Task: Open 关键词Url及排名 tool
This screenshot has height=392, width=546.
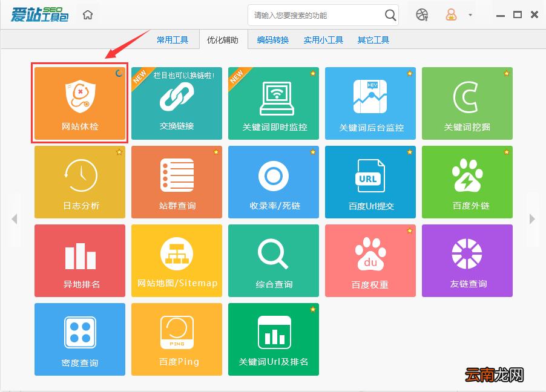Action: (x=274, y=339)
